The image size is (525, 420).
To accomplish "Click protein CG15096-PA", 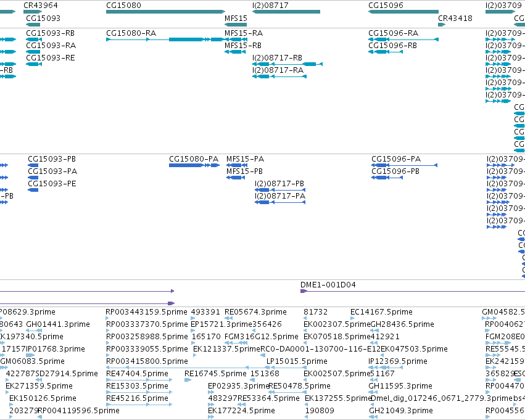I will coord(396,159).
